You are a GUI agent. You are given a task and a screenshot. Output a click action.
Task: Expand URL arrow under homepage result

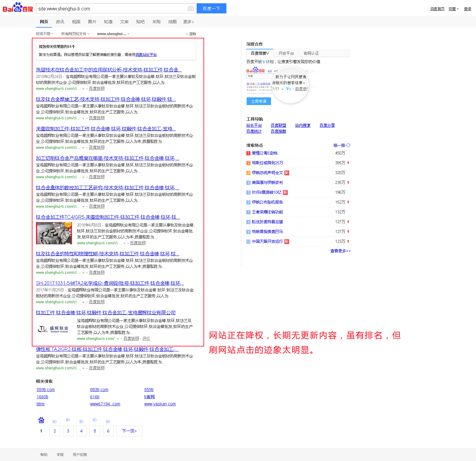tap(118, 339)
